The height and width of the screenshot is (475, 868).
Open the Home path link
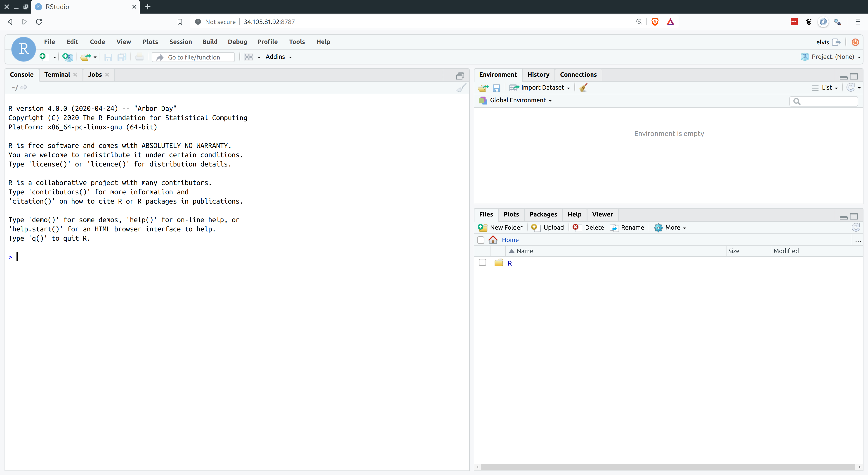(x=510, y=240)
